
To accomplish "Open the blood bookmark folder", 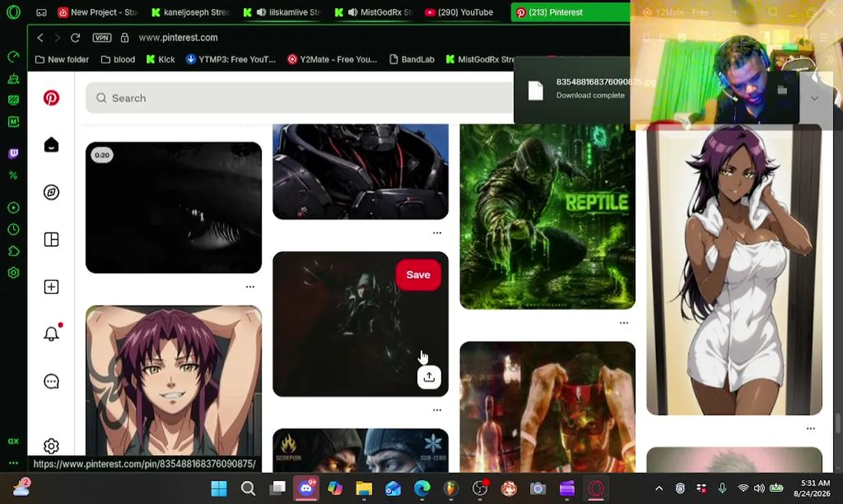I will coord(118,59).
